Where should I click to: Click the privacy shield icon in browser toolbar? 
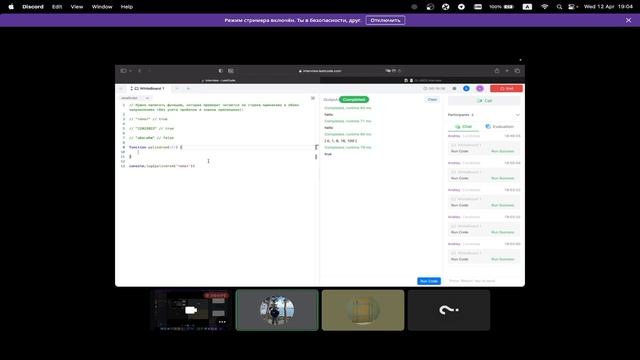tap(220, 71)
